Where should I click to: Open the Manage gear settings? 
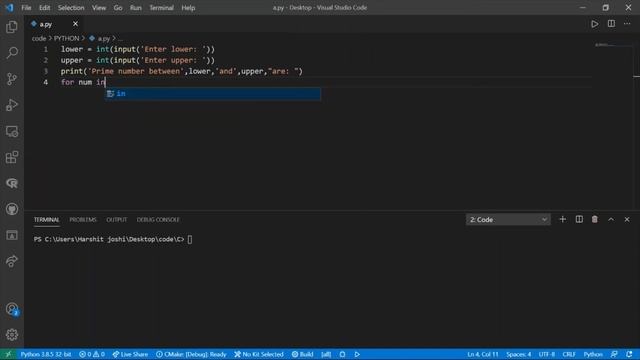point(12,335)
